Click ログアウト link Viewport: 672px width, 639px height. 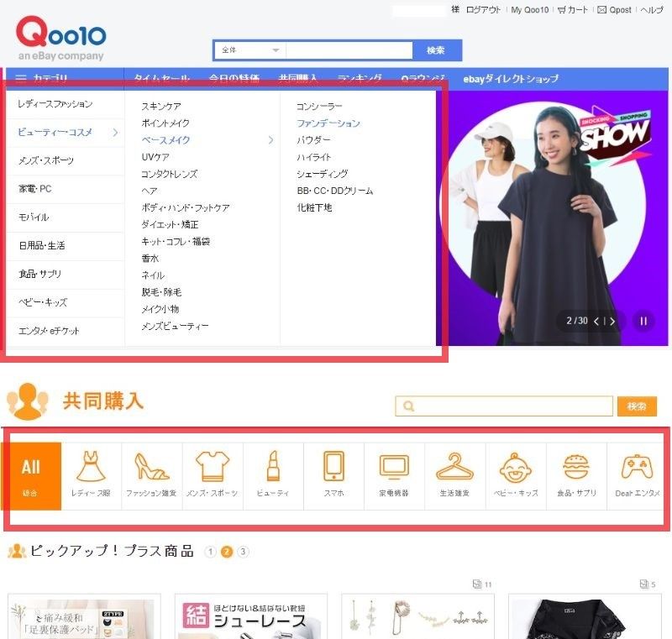point(483,9)
